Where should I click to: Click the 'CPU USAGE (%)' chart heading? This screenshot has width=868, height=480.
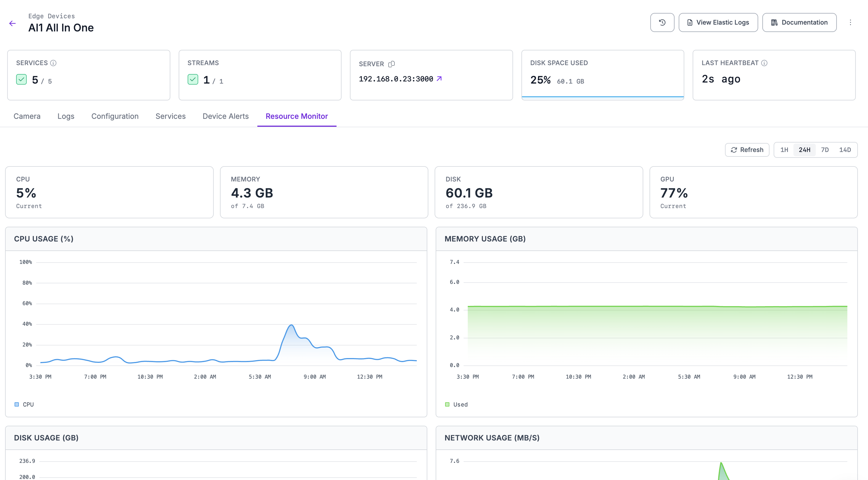click(x=44, y=239)
